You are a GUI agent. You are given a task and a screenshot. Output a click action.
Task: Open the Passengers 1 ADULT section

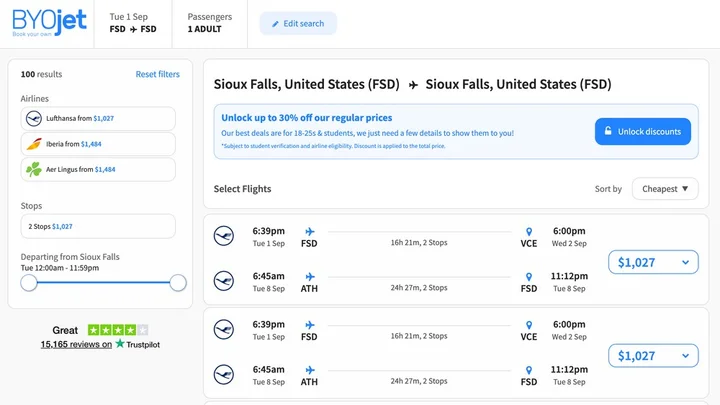(210, 23)
